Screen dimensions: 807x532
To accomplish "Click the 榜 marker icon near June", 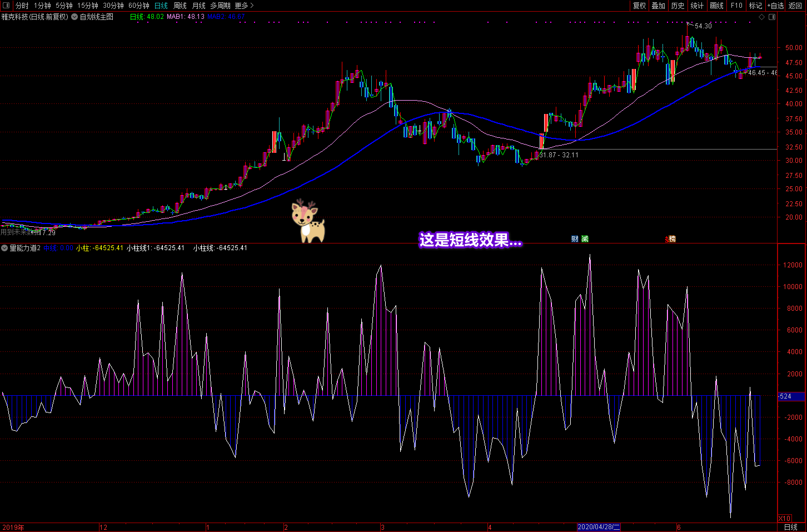I will click(671, 239).
